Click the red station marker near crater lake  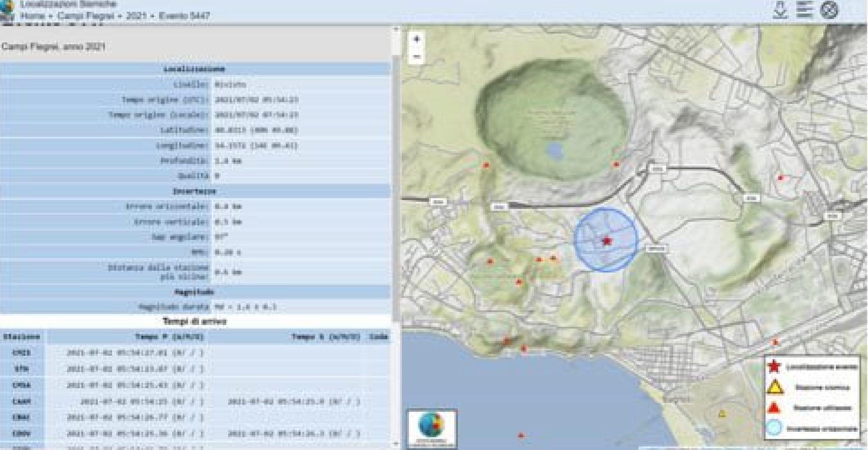[x=616, y=164]
